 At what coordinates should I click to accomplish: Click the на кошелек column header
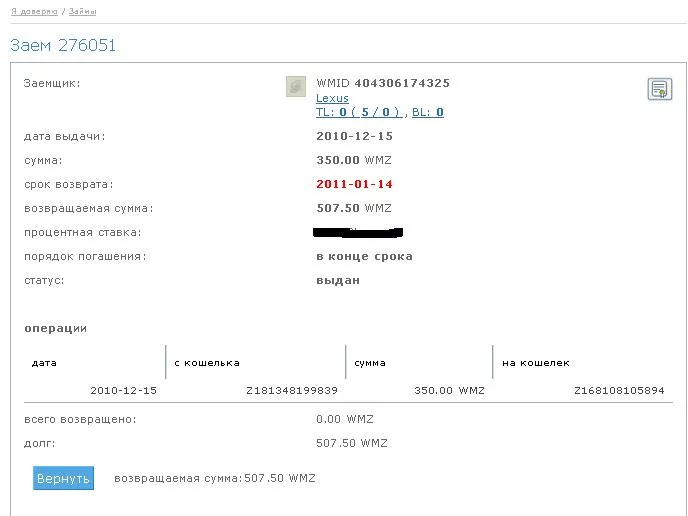click(536, 363)
